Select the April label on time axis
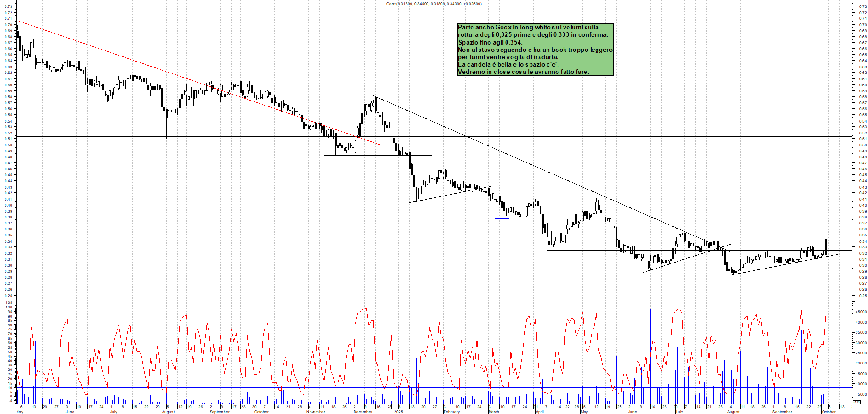Image resolution: width=868 pixels, height=414 pixels. point(540,412)
